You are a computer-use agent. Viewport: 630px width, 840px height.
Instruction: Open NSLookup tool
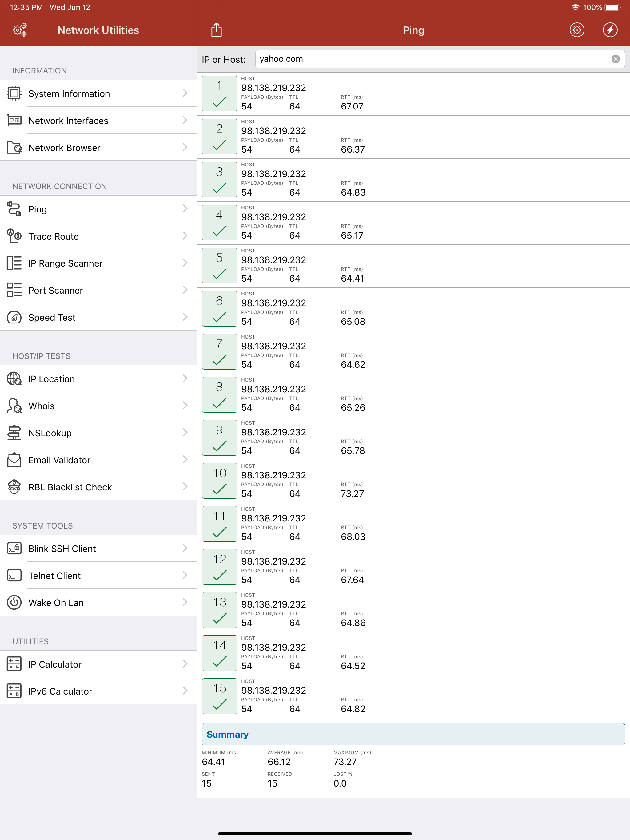(x=50, y=433)
